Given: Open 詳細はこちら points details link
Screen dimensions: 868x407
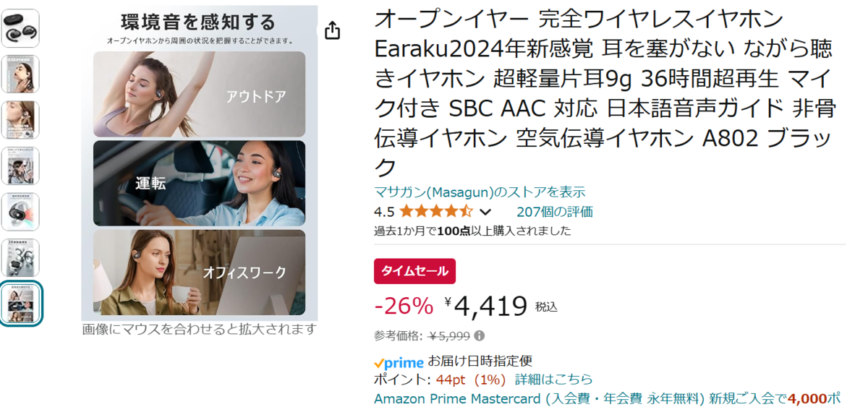Looking at the screenshot, I should click(553, 380).
